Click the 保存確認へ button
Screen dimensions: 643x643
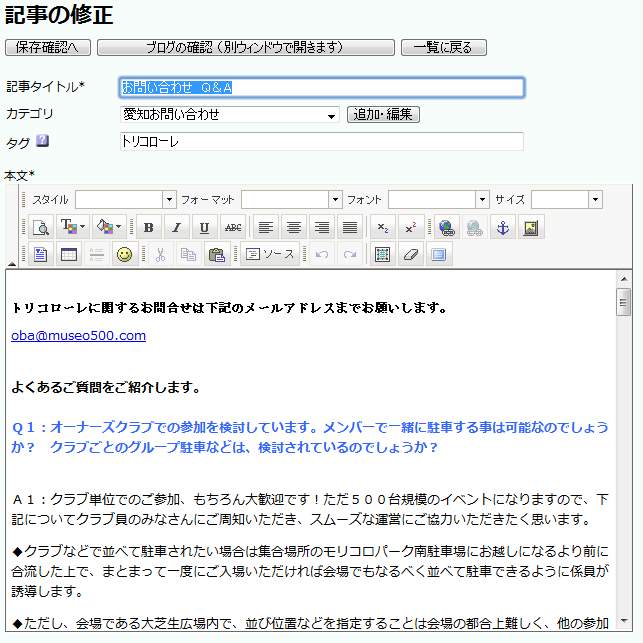(48, 48)
